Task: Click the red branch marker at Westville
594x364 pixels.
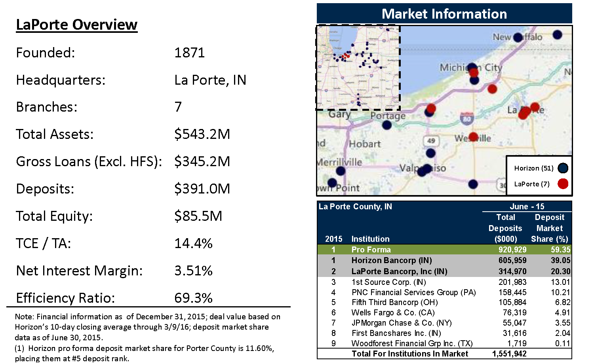Action: pyautogui.click(x=473, y=137)
